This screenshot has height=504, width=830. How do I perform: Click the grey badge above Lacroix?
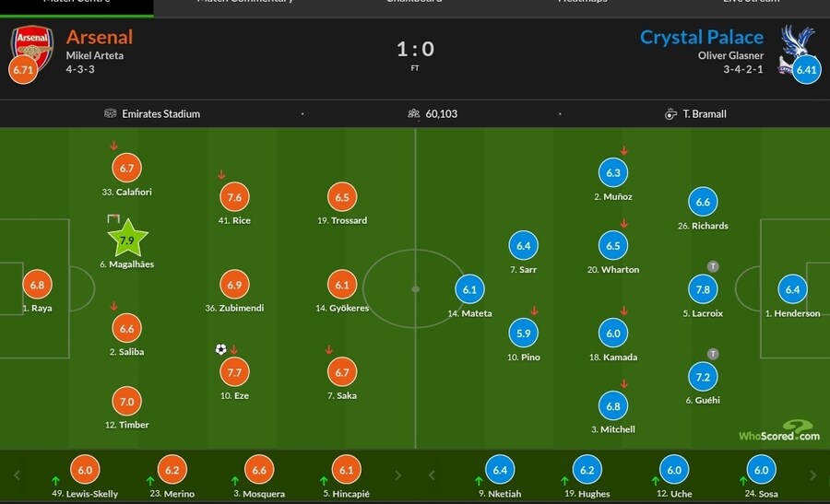pyautogui.click(x=713, y=266)
